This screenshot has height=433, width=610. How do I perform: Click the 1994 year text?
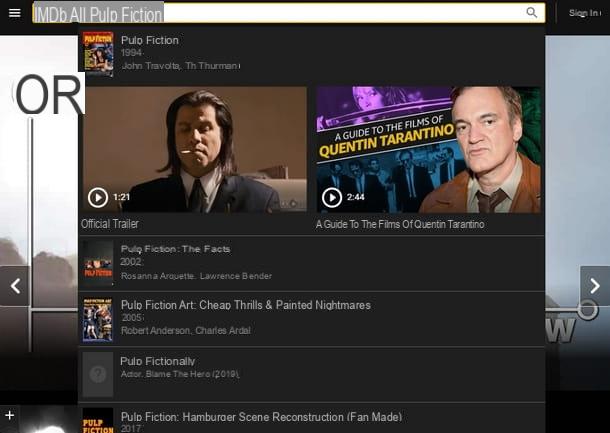click(x=131, y=53)
